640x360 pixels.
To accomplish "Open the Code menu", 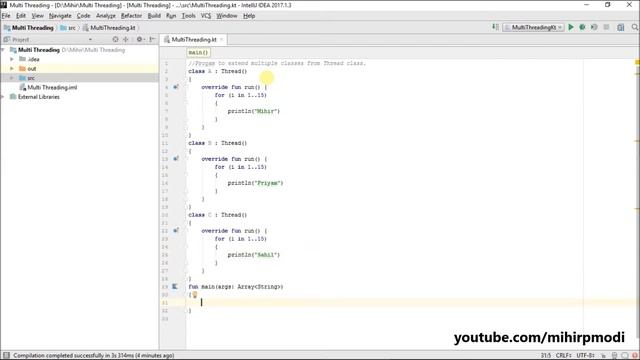I will tap(84, 16).
